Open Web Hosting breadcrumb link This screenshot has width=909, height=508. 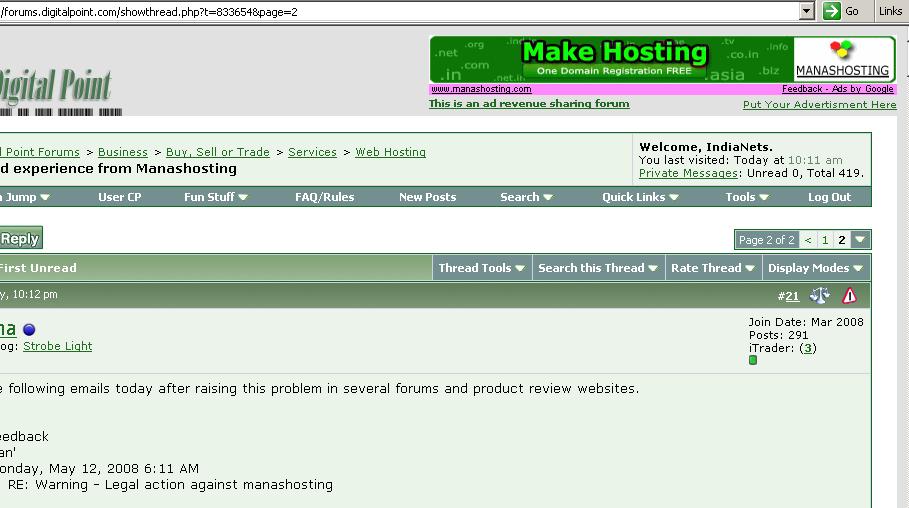tap(390, 152)
